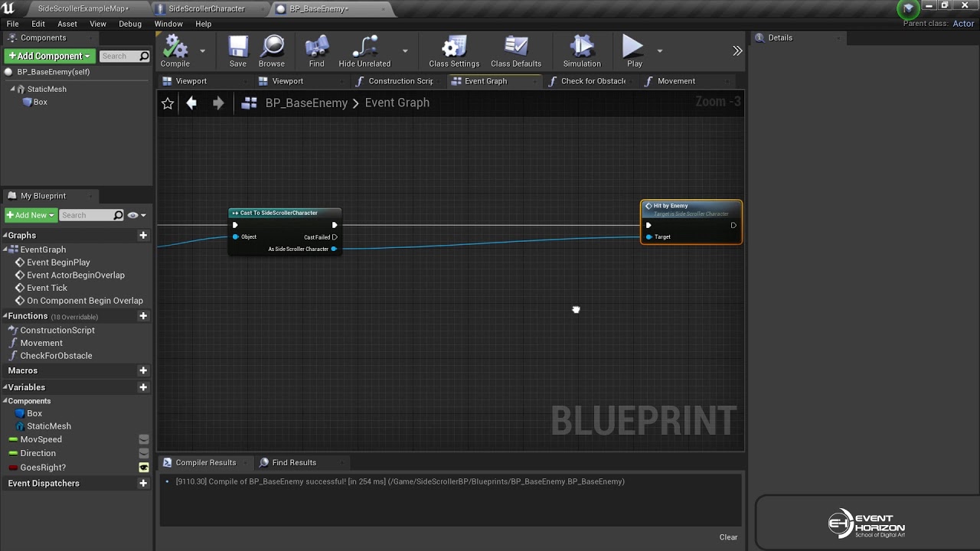Add a new macro with Macros plus icon
Screen dimensions: 980x551
[x=143, y=370]
